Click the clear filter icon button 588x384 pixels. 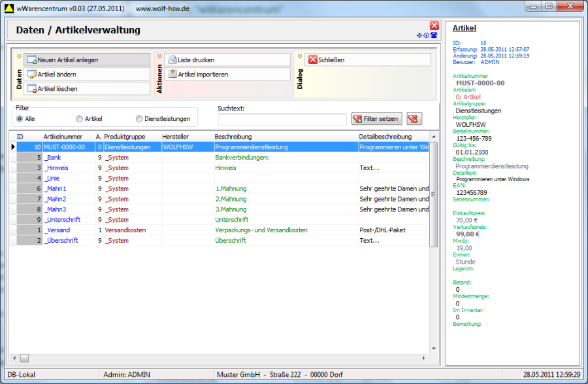click(413, 118)
